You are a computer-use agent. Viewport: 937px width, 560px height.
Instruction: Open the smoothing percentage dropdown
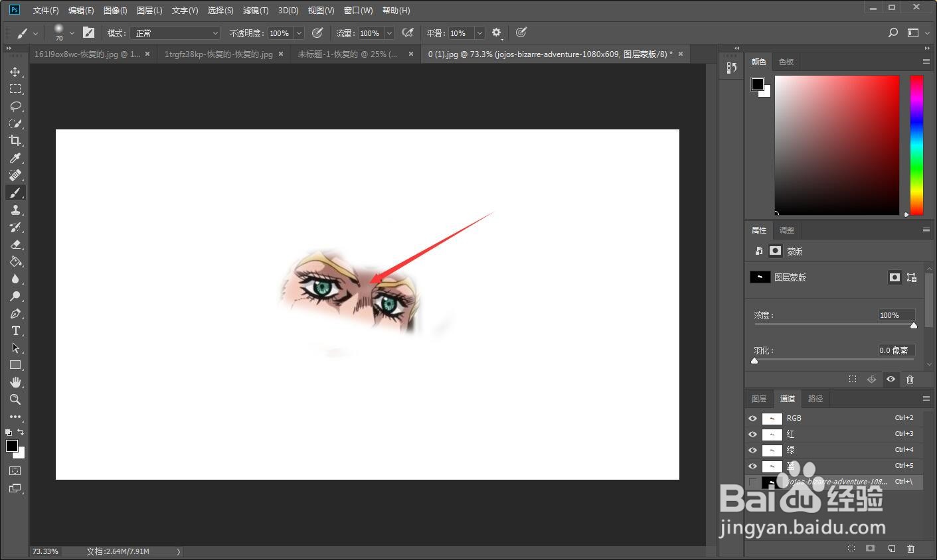click(x=479, y=33)
